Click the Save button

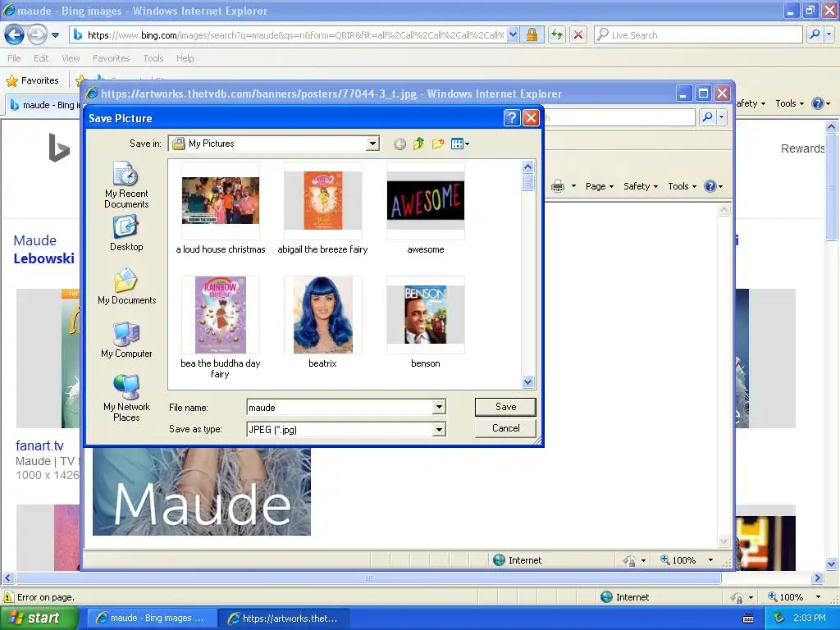pyautogui.click(x=505, y=407)
